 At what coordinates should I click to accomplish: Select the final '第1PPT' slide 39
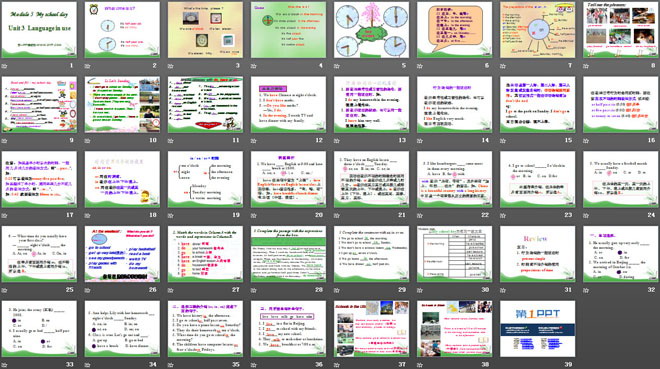click(538, 329)
